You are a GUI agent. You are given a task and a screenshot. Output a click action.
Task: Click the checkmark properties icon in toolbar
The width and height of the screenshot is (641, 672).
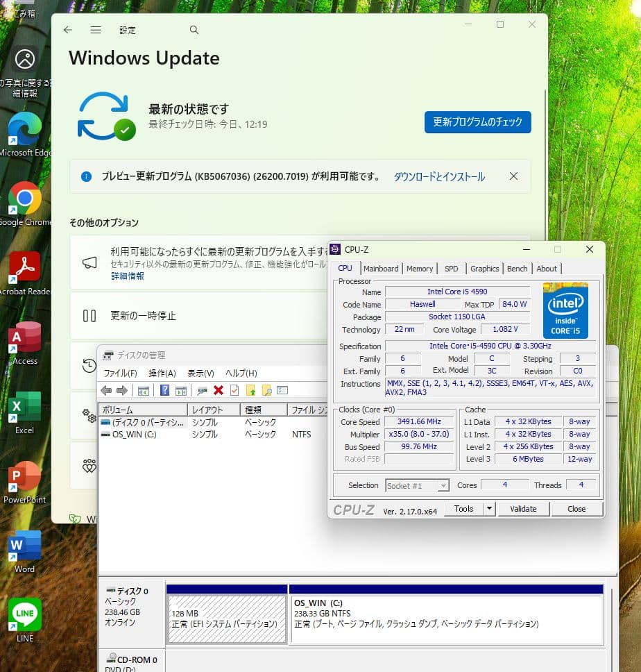(x=234, y=390)
